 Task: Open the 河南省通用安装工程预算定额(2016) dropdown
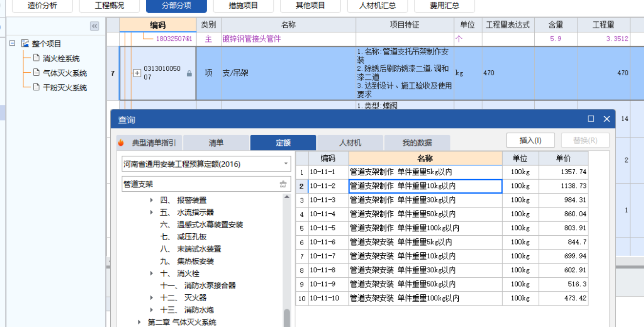coord(286,163)
